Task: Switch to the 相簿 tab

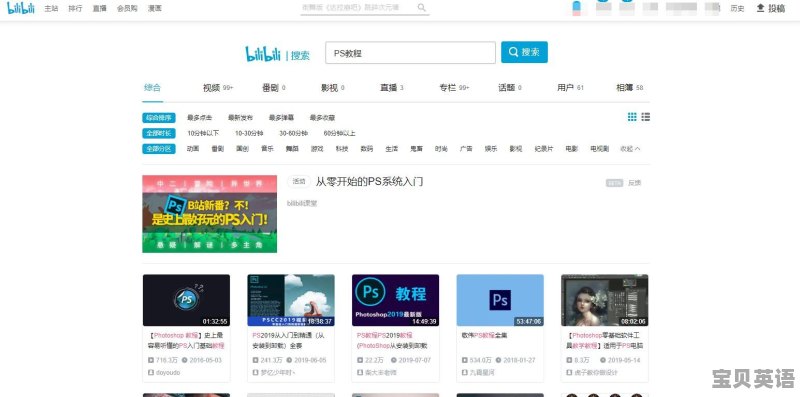Action: point(630,88)
